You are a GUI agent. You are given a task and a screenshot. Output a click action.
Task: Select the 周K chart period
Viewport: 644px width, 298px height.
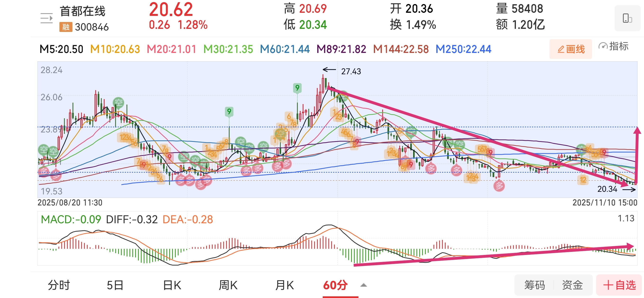pos(228,285)
